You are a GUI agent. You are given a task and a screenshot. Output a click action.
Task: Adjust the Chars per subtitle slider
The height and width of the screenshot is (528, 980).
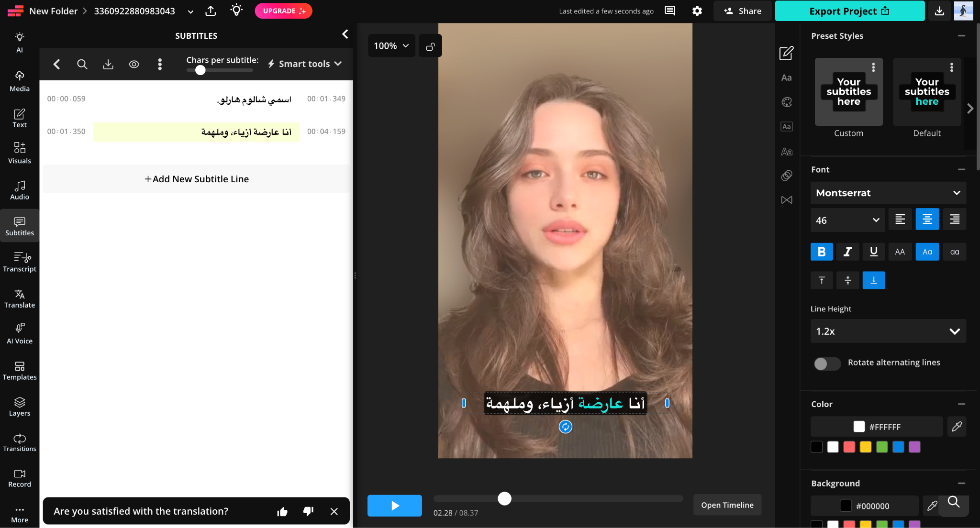coord(200,70)
